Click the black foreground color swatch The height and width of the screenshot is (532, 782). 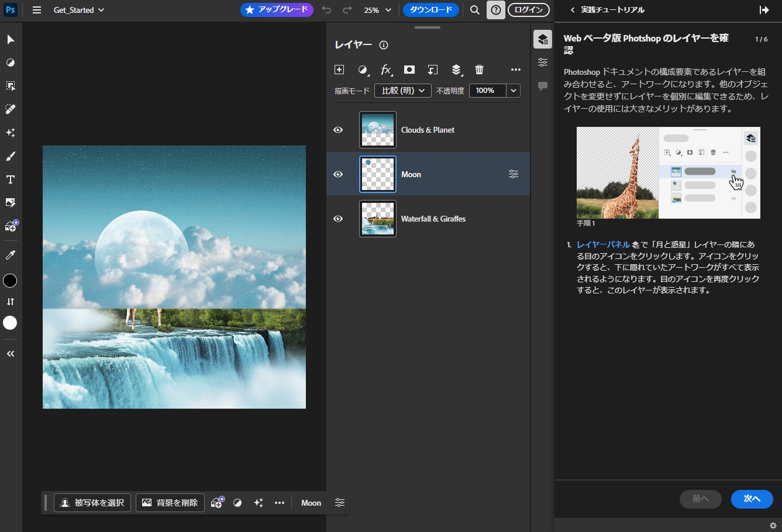[10, 281]
